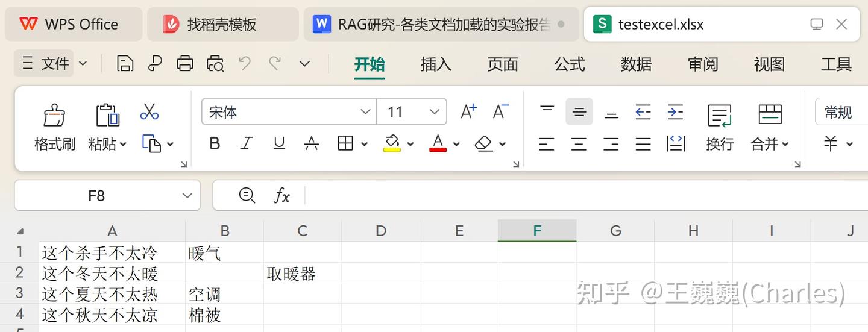Click the 合并 merge cells button

tap(770, 127)
